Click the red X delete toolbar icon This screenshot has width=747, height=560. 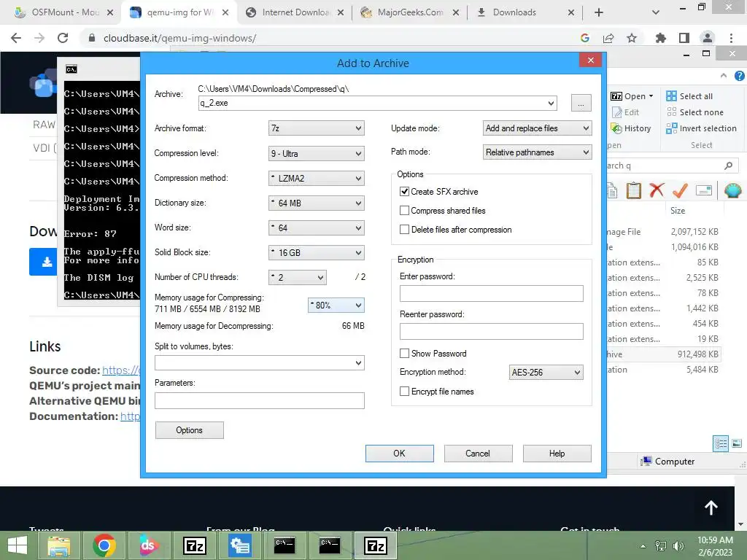[x=657, y=190]
